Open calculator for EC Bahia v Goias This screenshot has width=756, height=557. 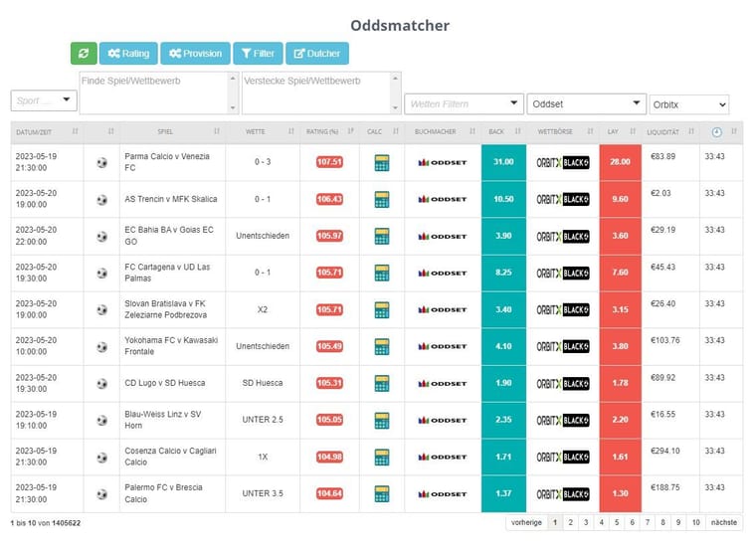(382, 237)
